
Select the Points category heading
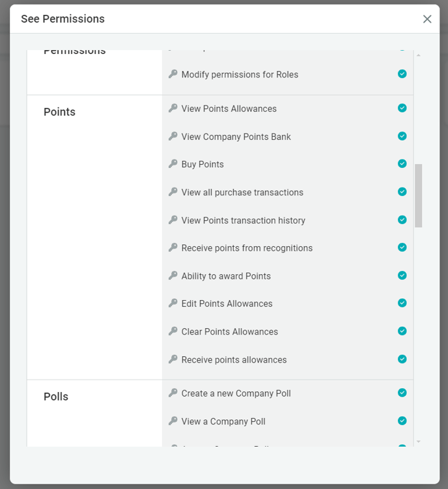click(59, 112)
